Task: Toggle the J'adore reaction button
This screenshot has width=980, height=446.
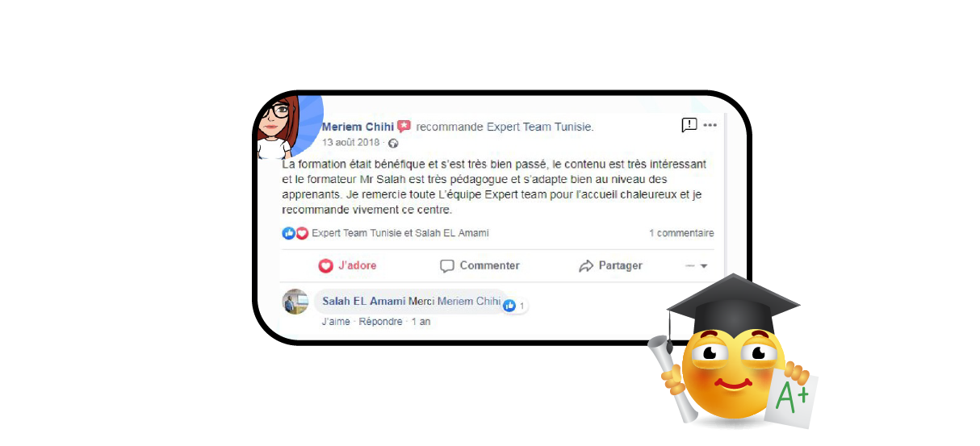Action: point(347,265)
